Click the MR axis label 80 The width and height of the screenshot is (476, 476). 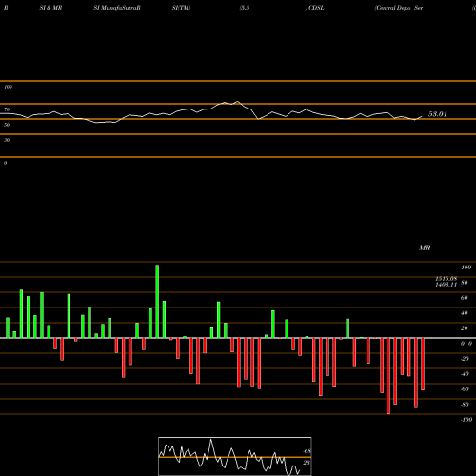465,283
